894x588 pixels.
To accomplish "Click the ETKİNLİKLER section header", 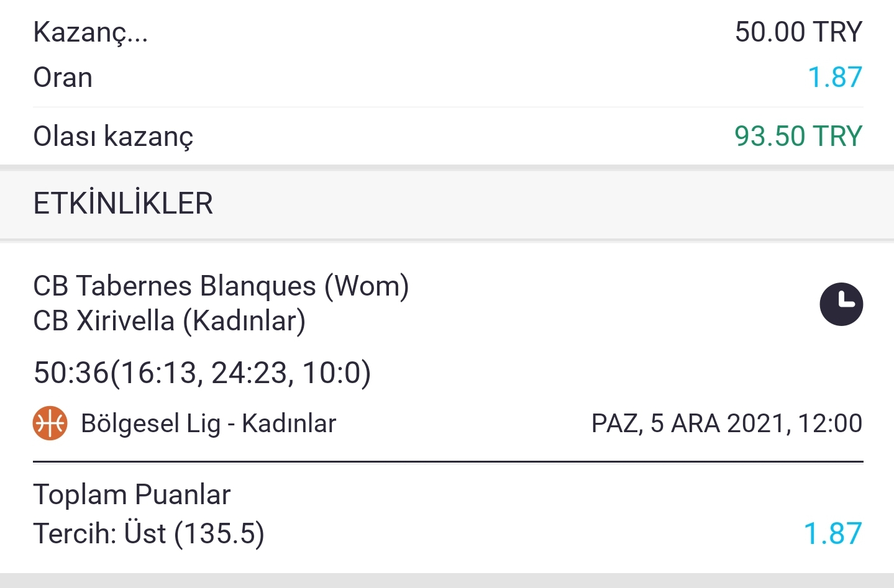I will (x=123, y=204).
